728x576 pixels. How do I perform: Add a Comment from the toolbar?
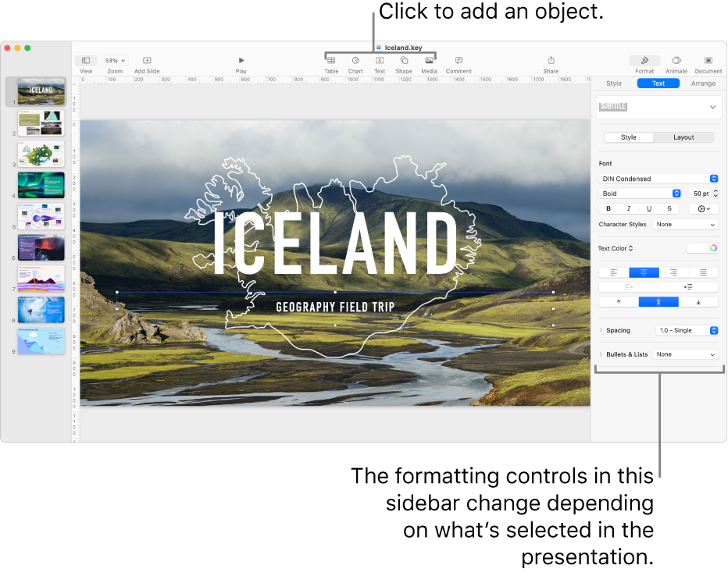pyautogui.click(x=459, y=61)
